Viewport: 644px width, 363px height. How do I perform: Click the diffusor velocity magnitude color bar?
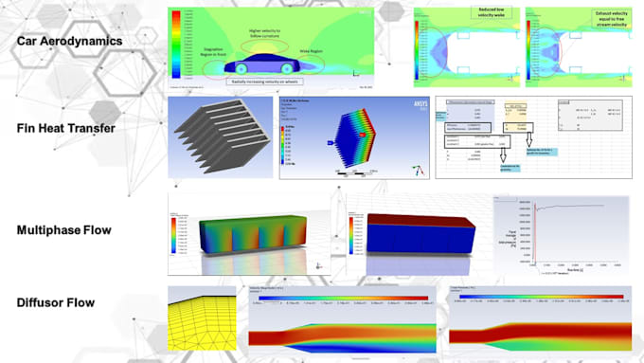click(x=344, y=298)
